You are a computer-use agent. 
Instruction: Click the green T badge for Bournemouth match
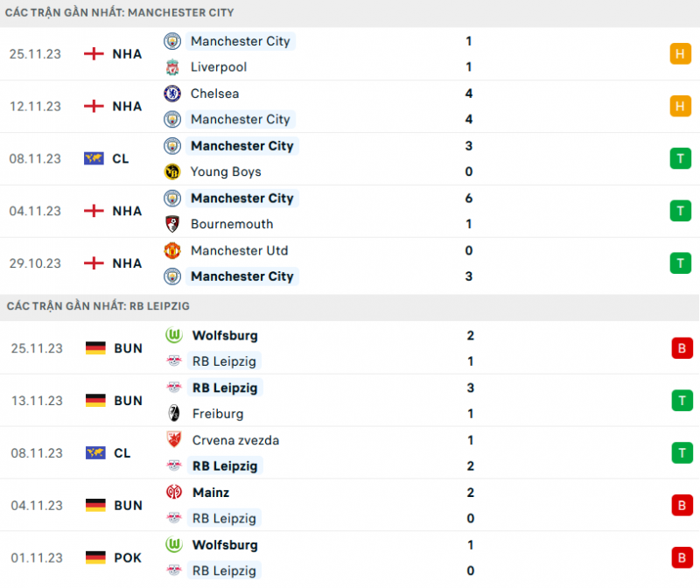pyautogui.click(x=680, y=211)
